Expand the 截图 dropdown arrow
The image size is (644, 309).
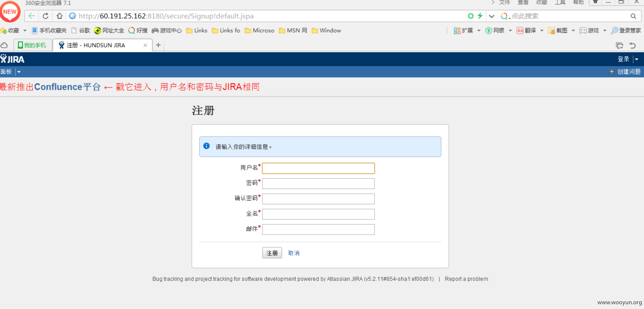coord(573,31)
